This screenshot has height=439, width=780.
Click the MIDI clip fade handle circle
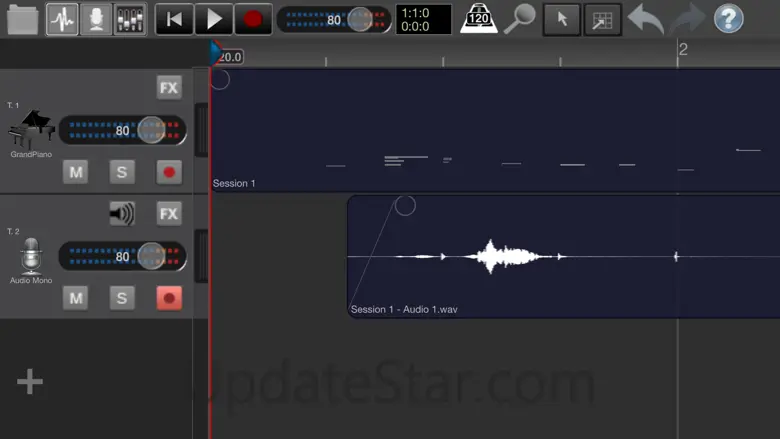[219, 80]
